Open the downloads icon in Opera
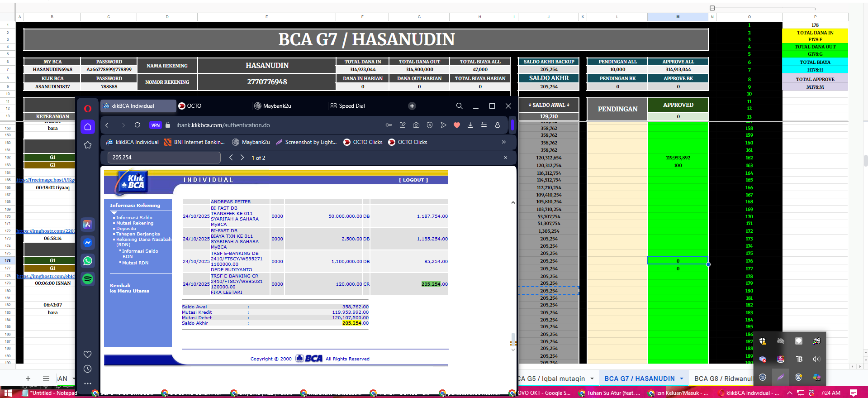This screenshot has width=868, height=398. pos(470,125)
